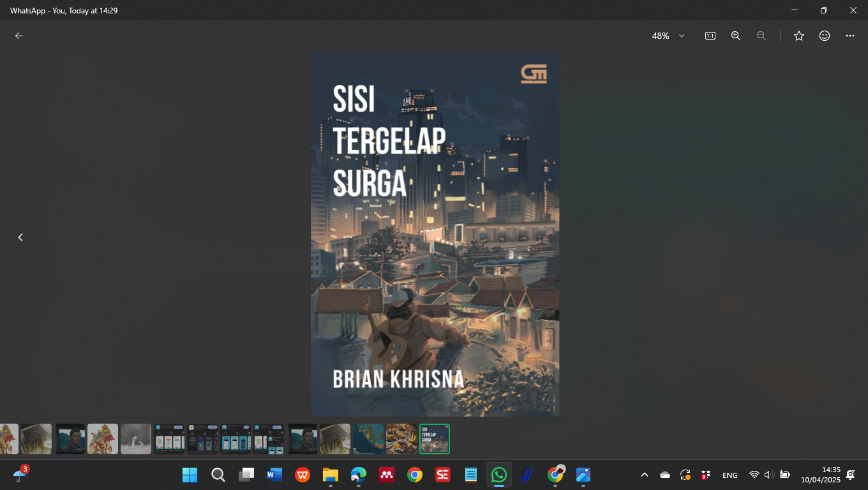Open File Explorer from the taskbar

(x=330, y=475)
